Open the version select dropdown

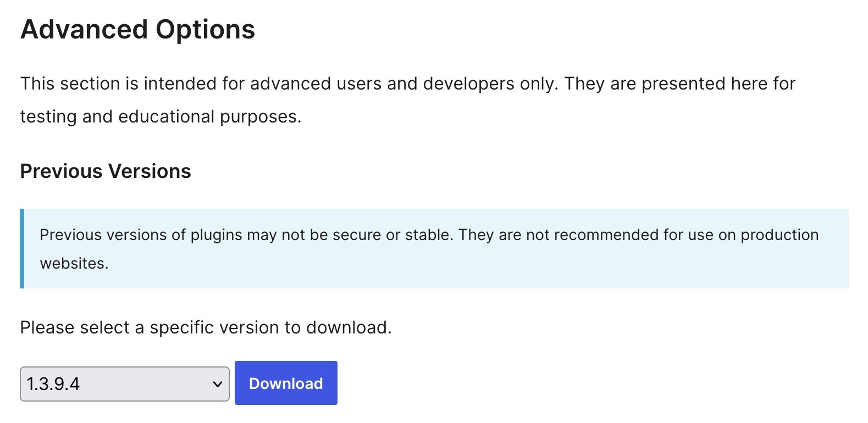click(x=125, y=384)
